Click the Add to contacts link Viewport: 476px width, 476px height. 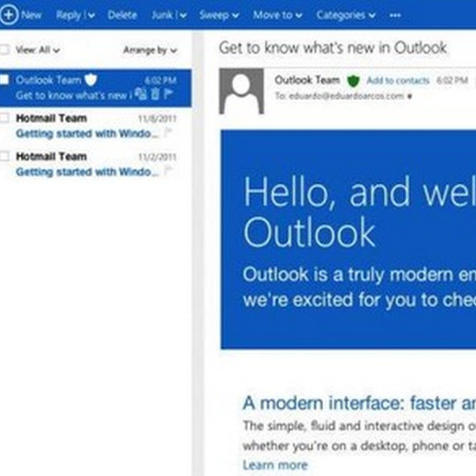pyautogui.click(x=397, y=80)
